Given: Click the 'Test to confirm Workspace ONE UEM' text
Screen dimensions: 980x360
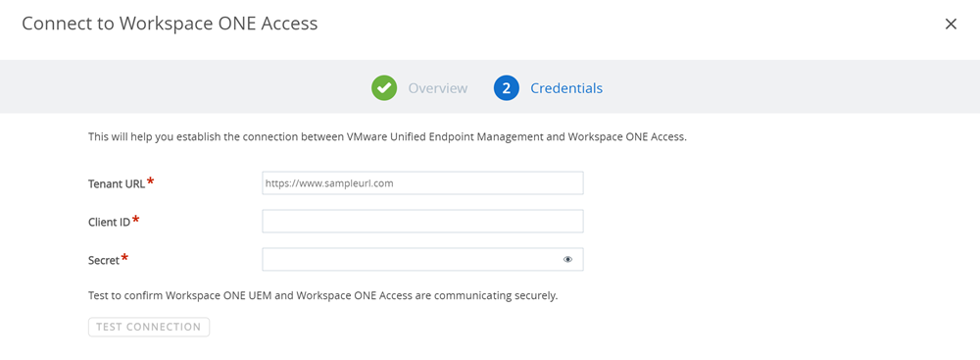Looking at the screenshot, I should (x=322, y=295).
